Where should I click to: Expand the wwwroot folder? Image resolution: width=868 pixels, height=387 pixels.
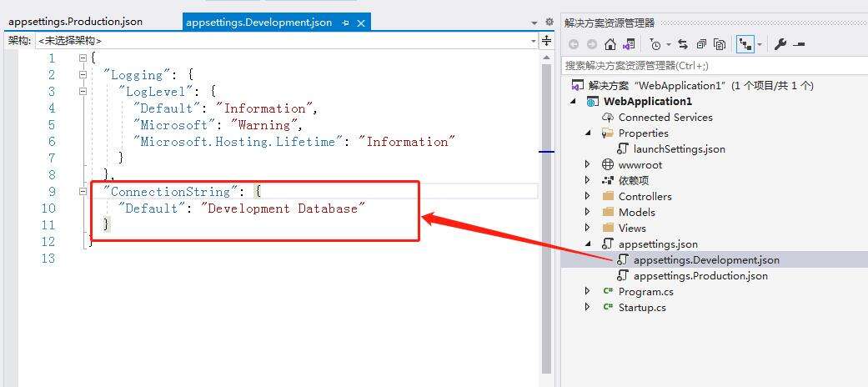coord(587,165)
